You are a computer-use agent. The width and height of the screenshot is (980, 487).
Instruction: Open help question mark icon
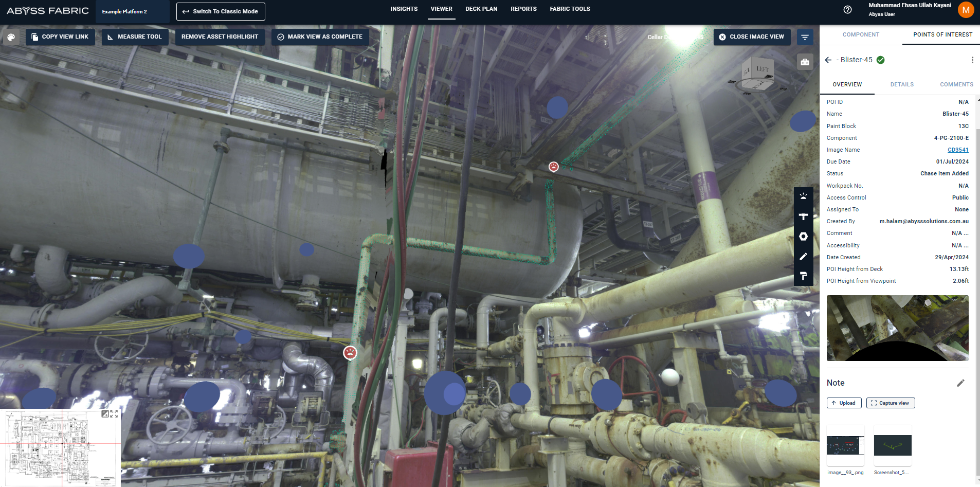pos(847,10)
